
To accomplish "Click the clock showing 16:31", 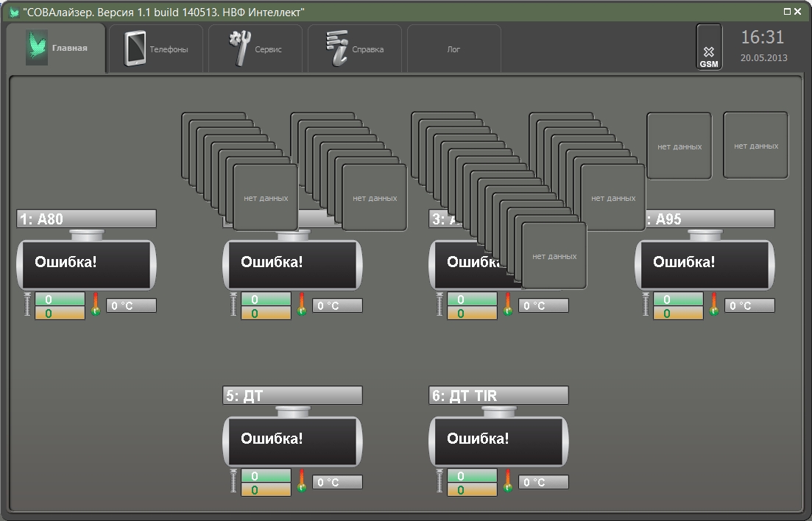I will [x=762, y=38].
